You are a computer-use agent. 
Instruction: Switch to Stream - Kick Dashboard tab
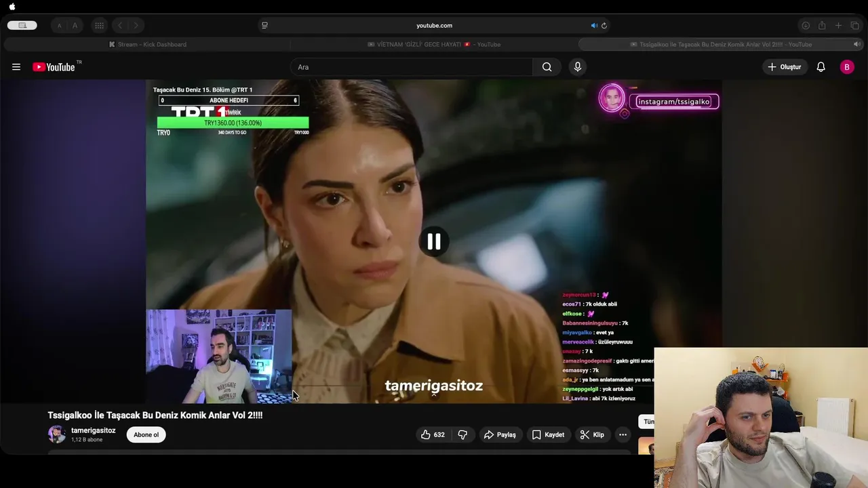click(x=147, y=44)
